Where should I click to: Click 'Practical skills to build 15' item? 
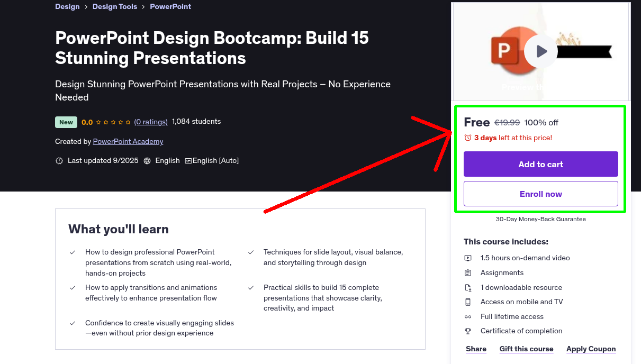(323, 298)
